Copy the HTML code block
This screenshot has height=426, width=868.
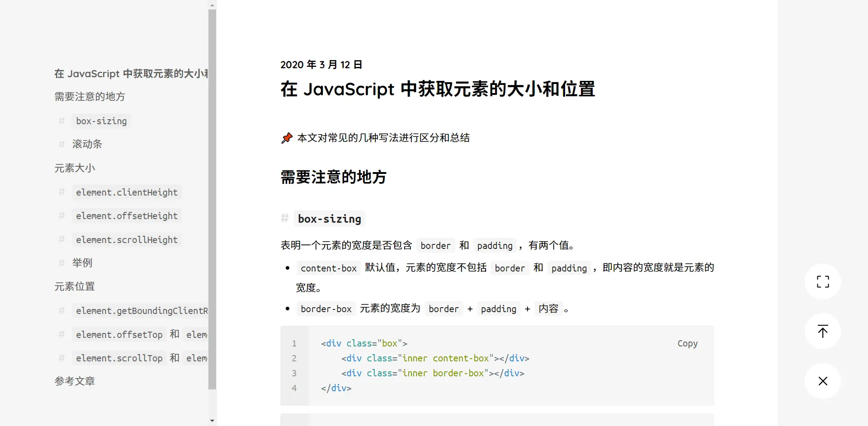[687, 343]
